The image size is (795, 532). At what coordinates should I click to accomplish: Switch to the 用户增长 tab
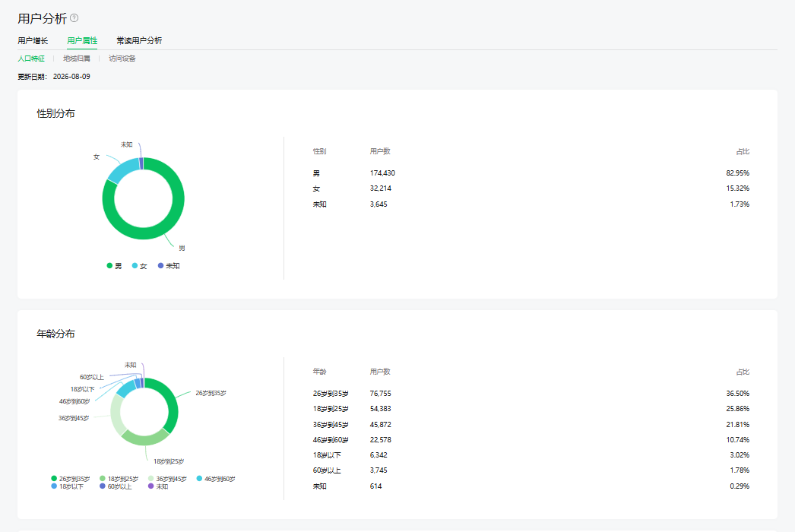tap(33, 40)
